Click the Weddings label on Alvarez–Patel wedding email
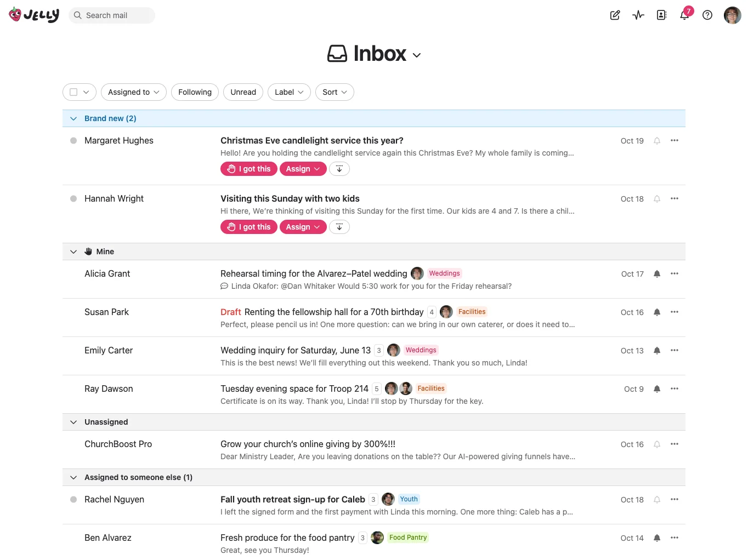The image size is (748, 560). point(445,273)
